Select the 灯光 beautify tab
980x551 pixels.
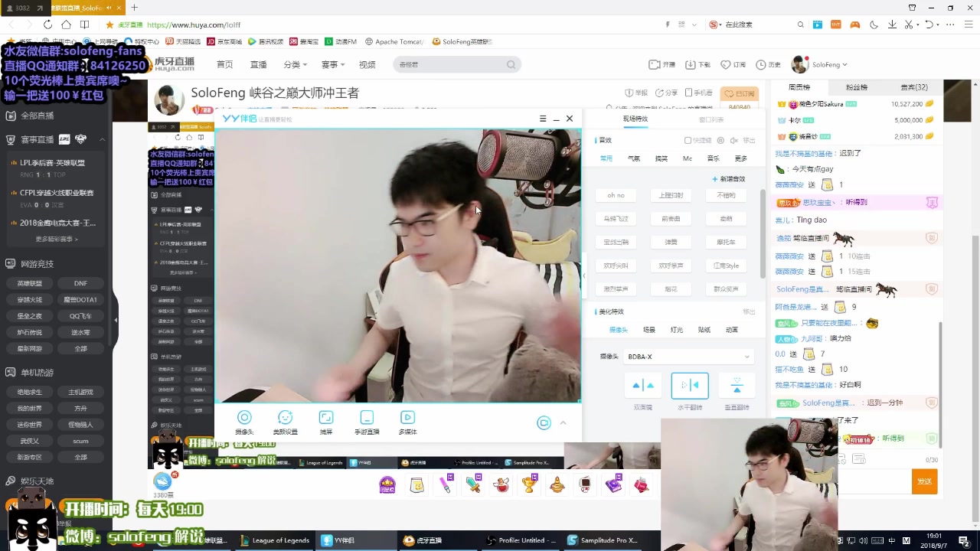click(x=677, y=330)
